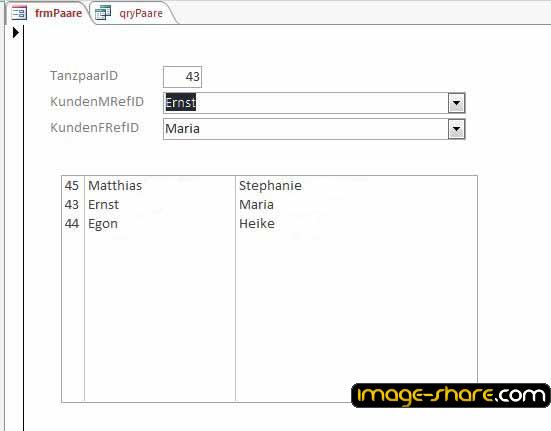Click Heike in the list box

(257, 223)
